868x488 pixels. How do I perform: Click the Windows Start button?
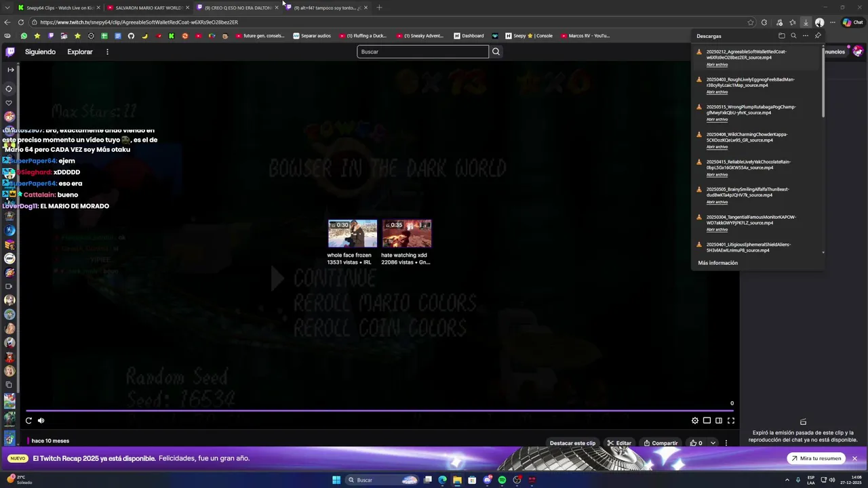(x=336, y=480)
